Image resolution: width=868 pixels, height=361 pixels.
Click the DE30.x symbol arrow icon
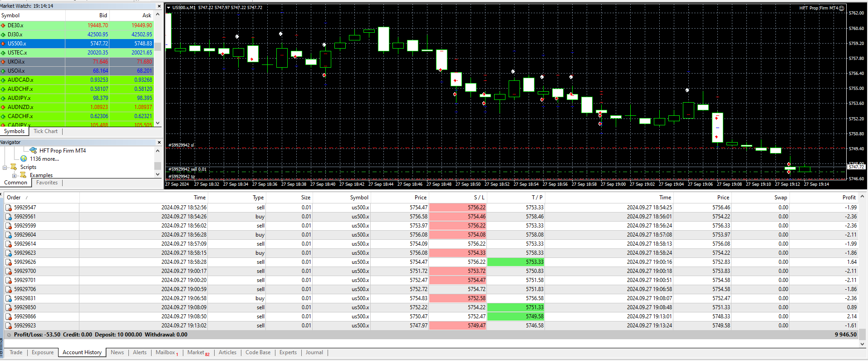3,25
